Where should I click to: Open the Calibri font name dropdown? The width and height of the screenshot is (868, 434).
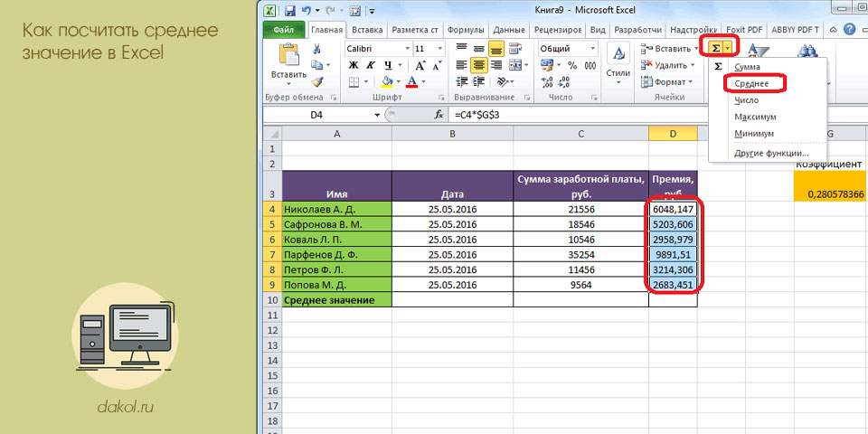(x=408, y=49)
